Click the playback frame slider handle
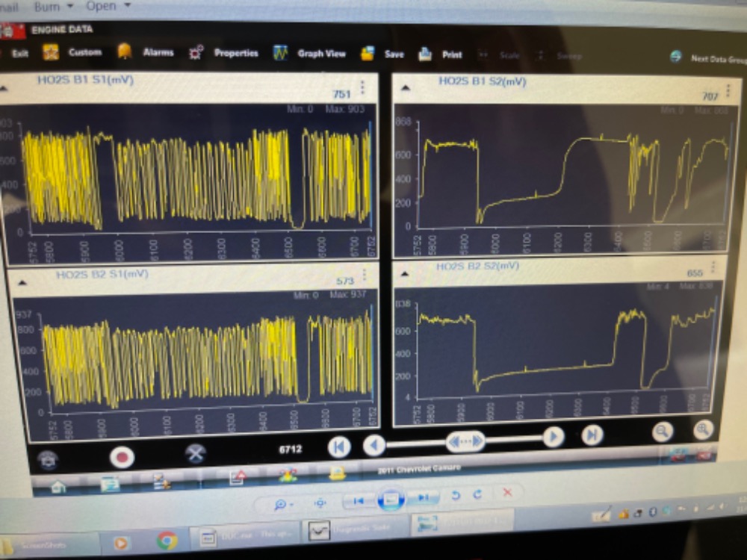The height and width of the screenshot is (560, 747). pos(465,441)
